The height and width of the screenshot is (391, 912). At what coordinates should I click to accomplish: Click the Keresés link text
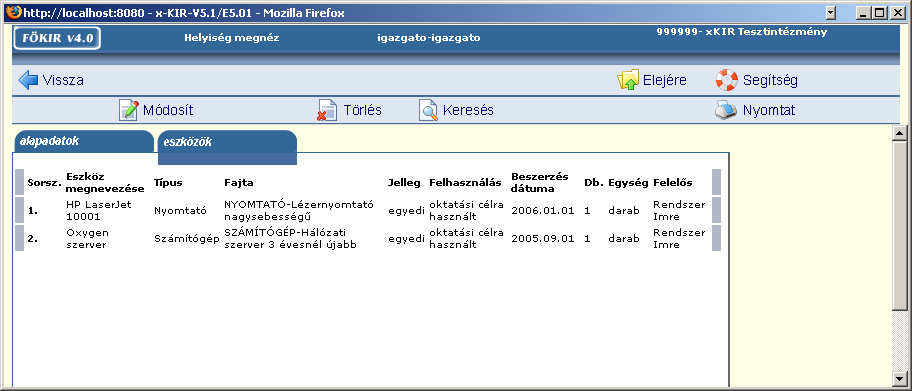[468, 111]
